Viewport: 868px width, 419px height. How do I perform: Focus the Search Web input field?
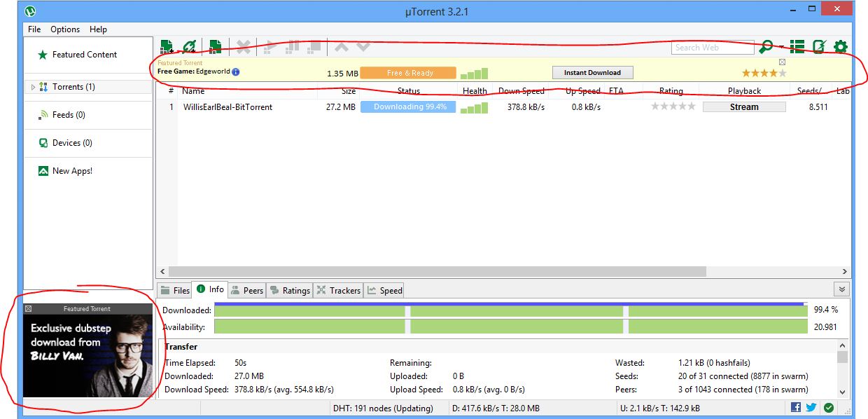tap(713, 47)
